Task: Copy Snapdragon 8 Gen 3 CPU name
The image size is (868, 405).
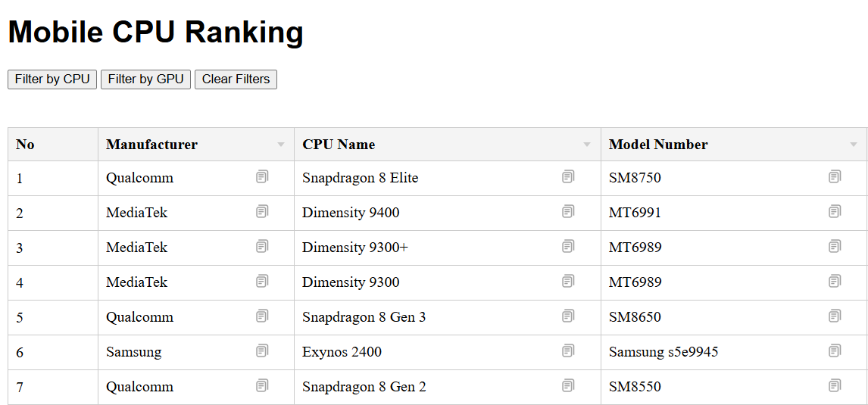Action: 568,316
